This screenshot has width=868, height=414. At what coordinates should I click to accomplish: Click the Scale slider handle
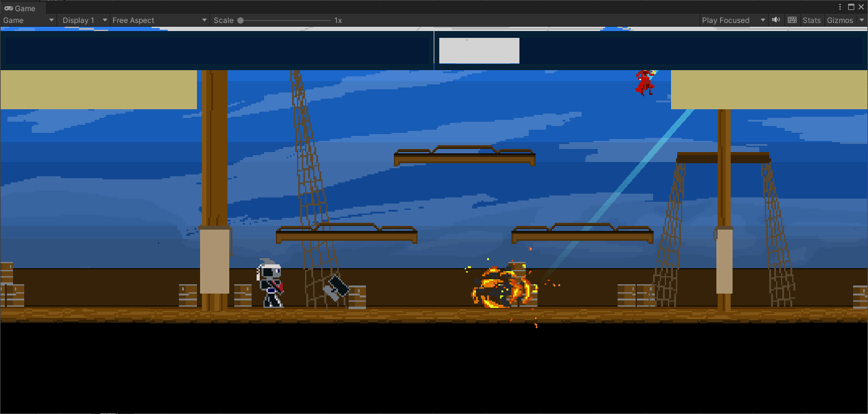tap(240, 20)
